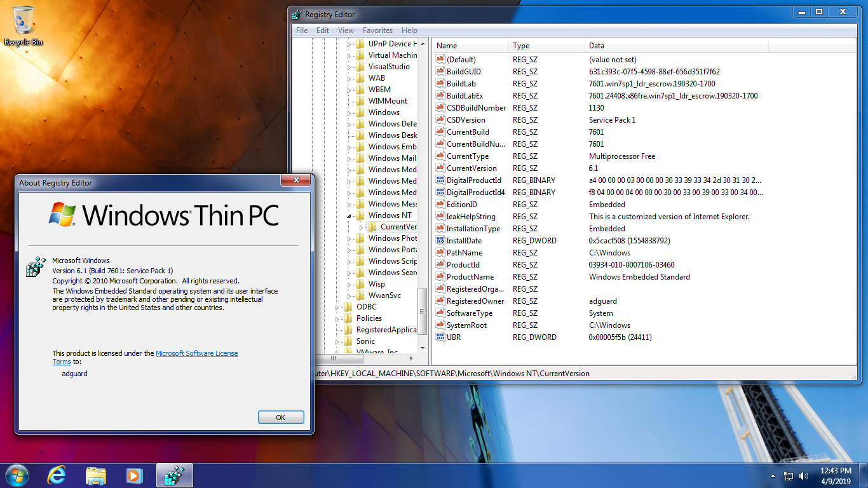Viewport: 868px width, 488px height.
Task: Select the InstallDate DWORD icon
Action: [x=440, y=240]
